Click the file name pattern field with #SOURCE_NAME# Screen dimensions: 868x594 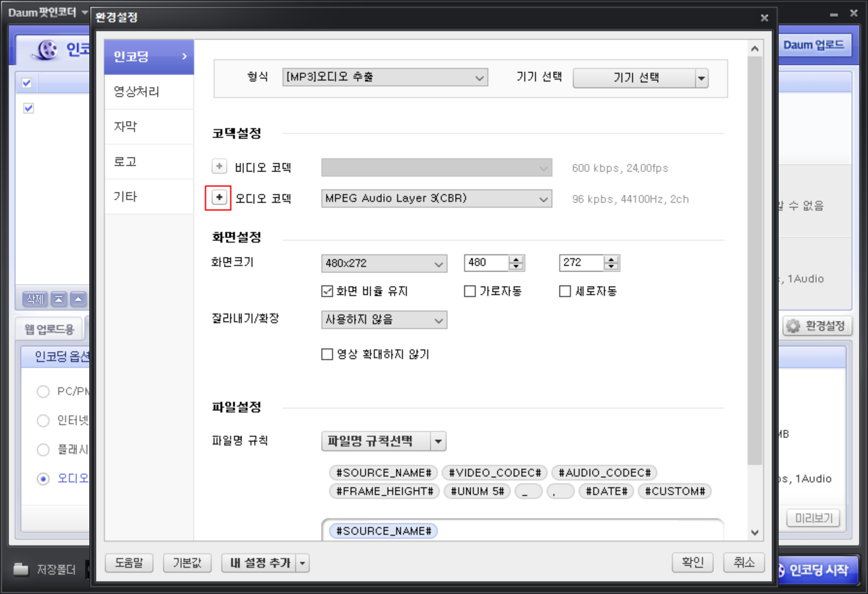(x=522, y=531)
